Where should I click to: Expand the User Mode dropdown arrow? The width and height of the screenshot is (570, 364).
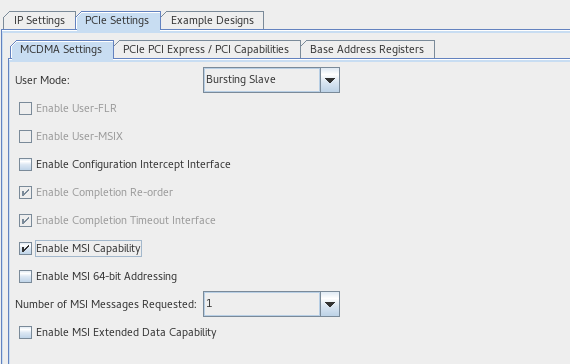[x=330, y=80]
